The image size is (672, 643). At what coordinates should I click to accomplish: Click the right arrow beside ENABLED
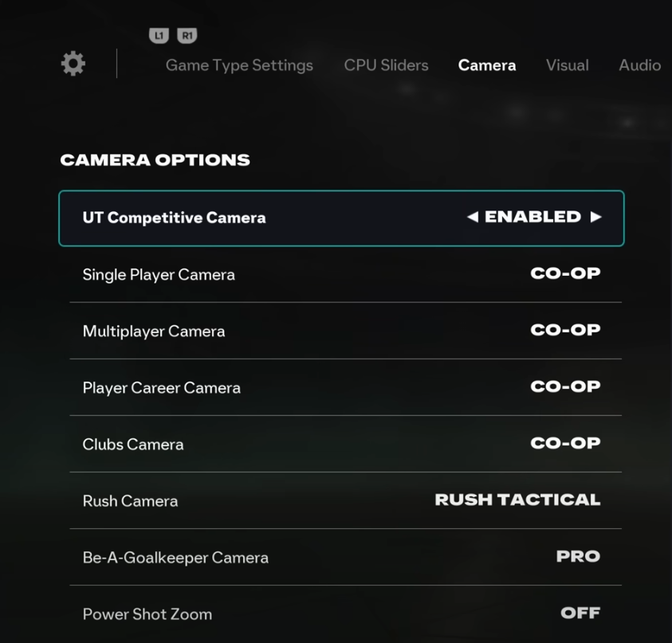coord(595,217)
